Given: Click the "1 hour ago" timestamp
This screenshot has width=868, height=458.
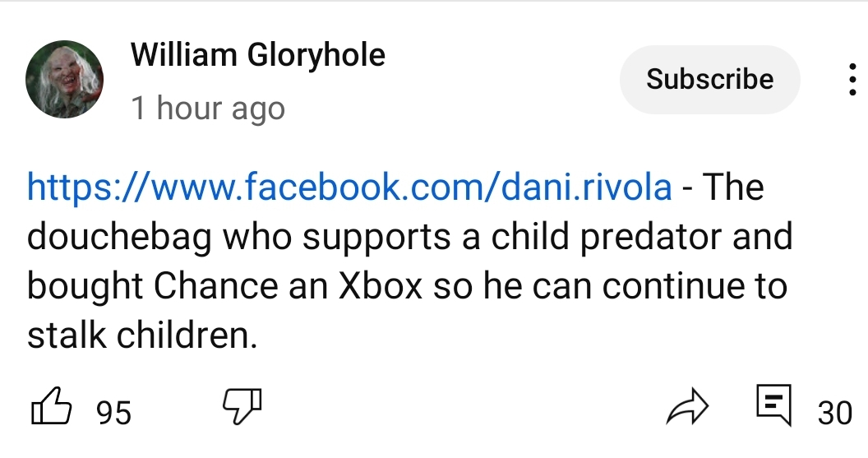Looking at the screenshot, I should pos(208,108).
